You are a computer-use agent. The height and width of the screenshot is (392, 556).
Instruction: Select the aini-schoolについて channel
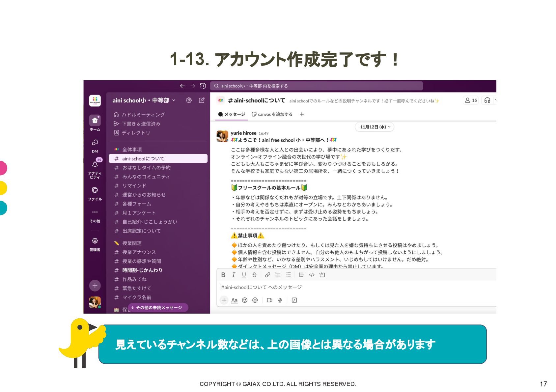158,158
